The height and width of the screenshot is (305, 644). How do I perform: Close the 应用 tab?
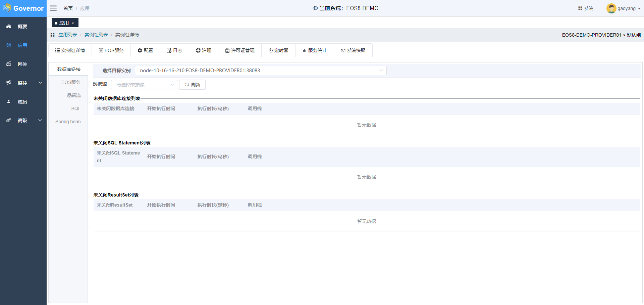point(73,23)
